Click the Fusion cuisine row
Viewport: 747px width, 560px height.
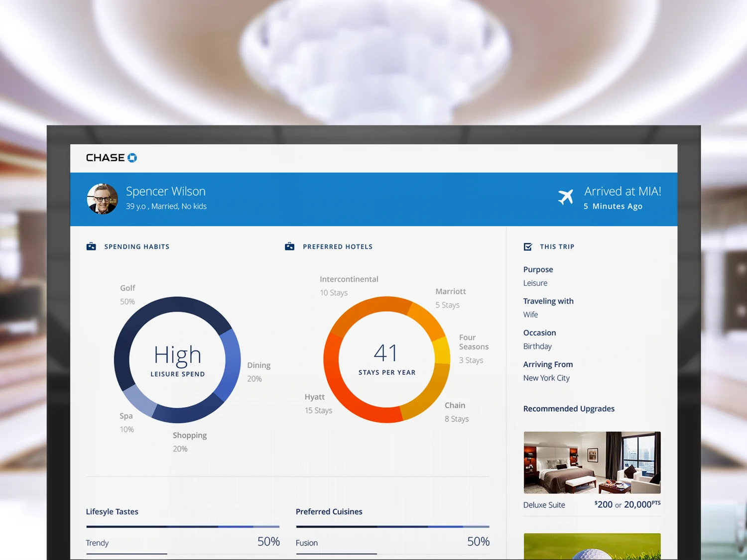click(392, 543)
